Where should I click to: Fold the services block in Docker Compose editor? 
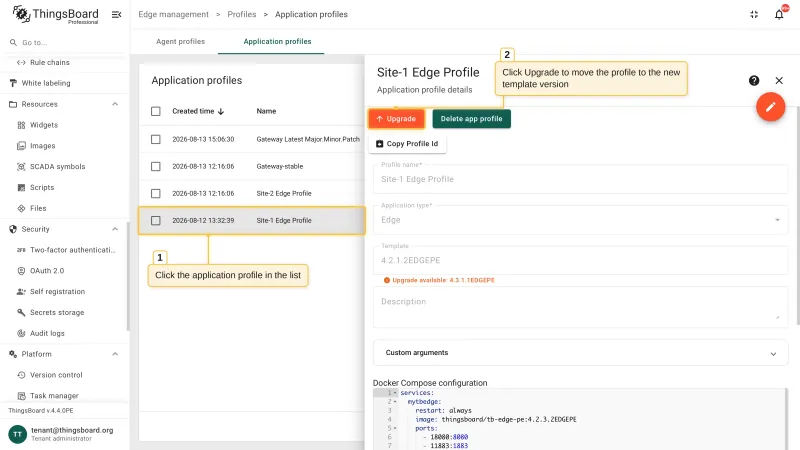coord(395,393)
